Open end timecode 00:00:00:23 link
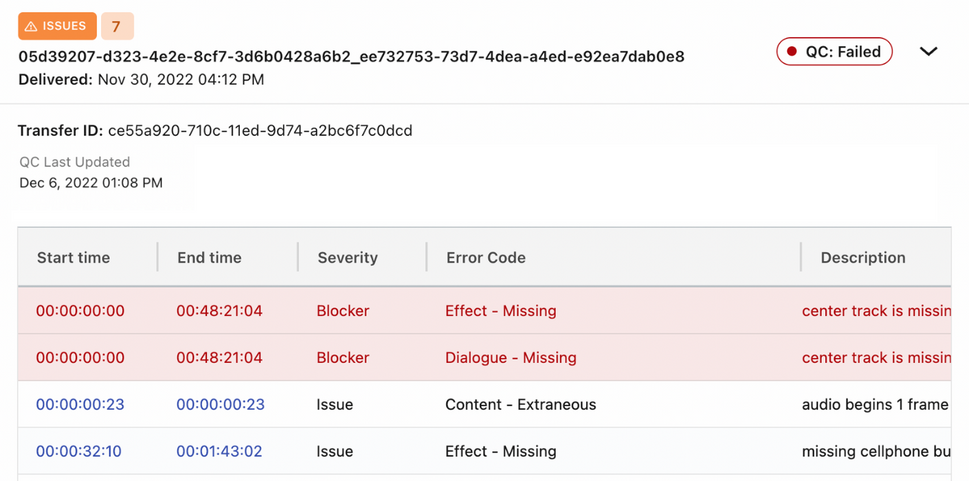 [x=221, y=405]
